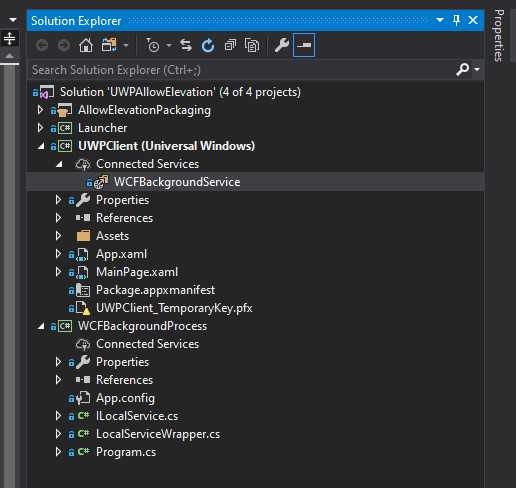Expand Properties under WCFBackgroundProcess
The height and width of the screenshot is (488, 516).
[58, 362]
